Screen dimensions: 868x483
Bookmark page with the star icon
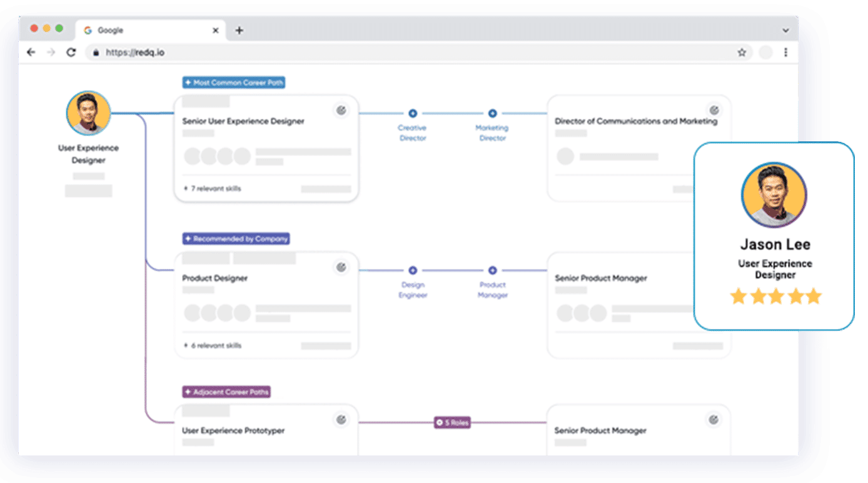pos(742,53)
